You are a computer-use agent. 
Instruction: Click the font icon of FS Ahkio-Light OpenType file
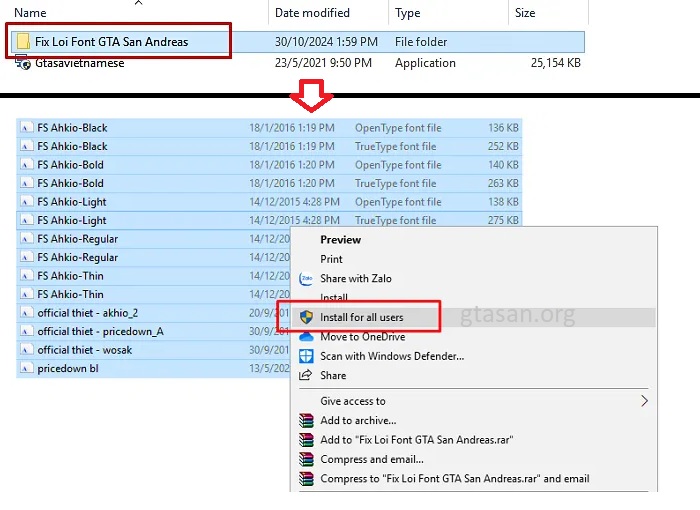point(26,202)
